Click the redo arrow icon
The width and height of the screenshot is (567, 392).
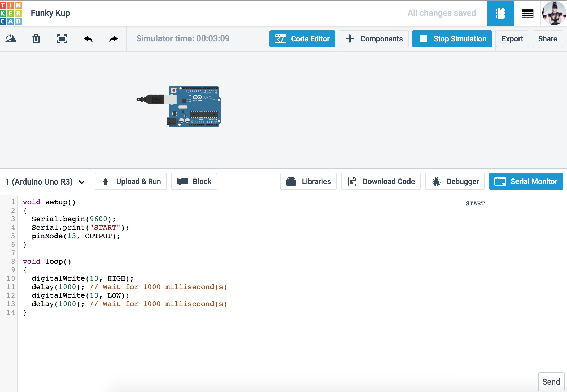point(113,39)
